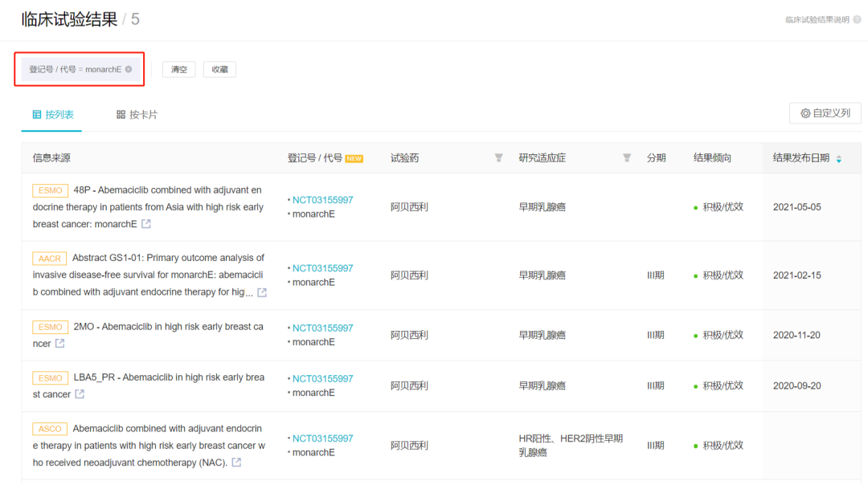Open external link for LBA5_PR entry
Screen dimensions: 868x485
pos(80,394)
